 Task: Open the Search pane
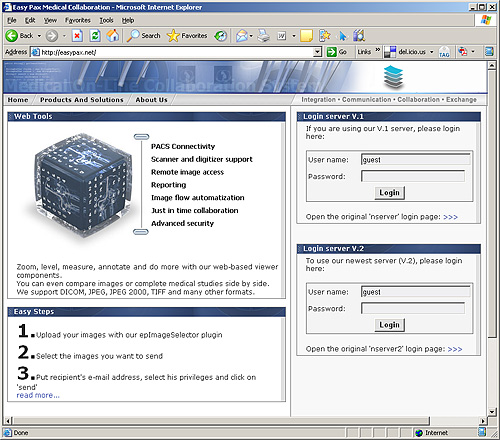coord(143,36)
